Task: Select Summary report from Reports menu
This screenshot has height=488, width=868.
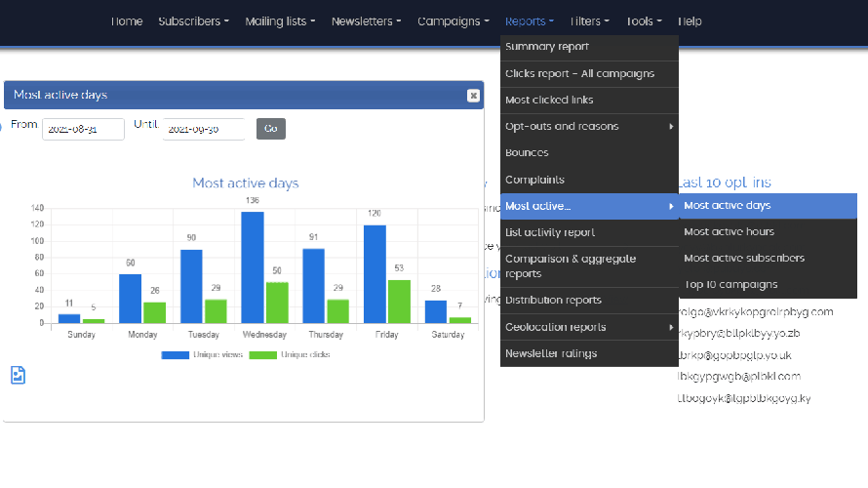Action: (x=547, y=47)
